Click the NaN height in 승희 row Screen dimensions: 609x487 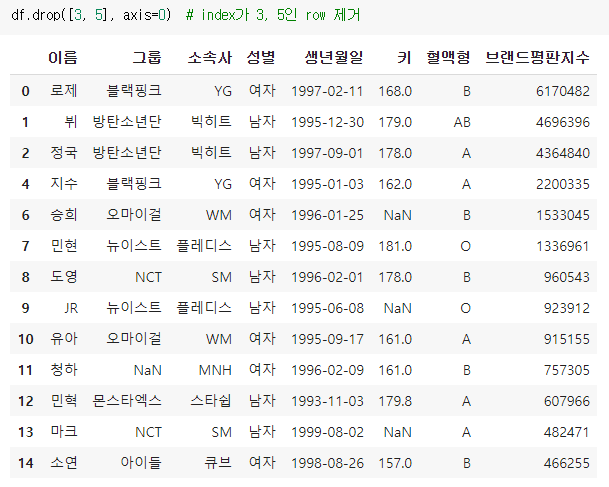click(x=398, y=215)
